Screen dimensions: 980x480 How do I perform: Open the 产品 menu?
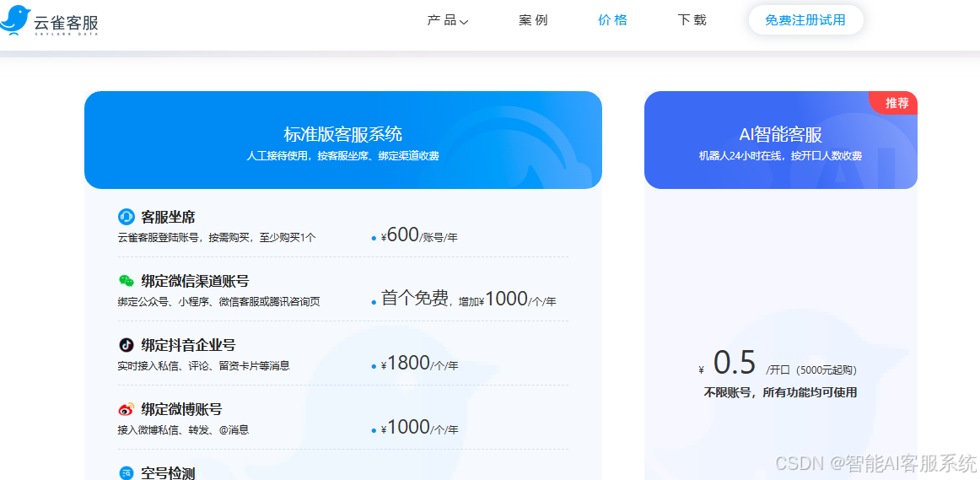pos(448,20)
